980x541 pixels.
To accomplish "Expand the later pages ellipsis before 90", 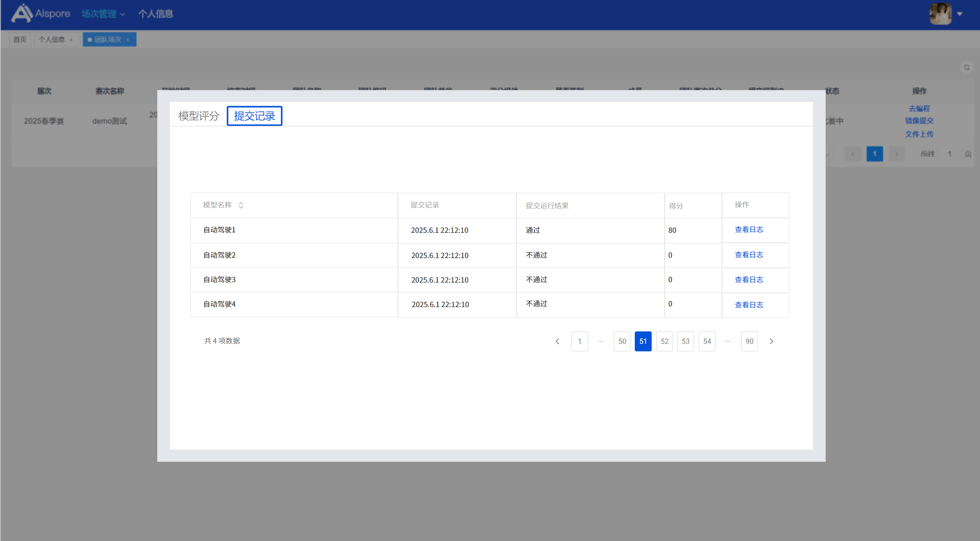I will 728,341.
